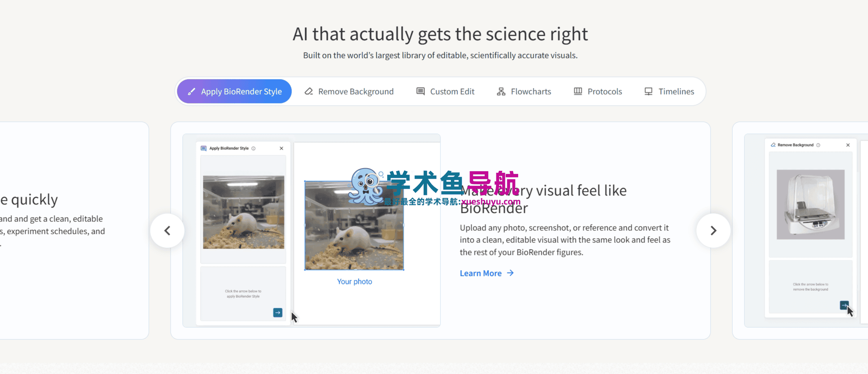The width and height of the screenshot is (868, 374).
Task: Go to previous carousel slide
Action: click(x=168, y=230)
